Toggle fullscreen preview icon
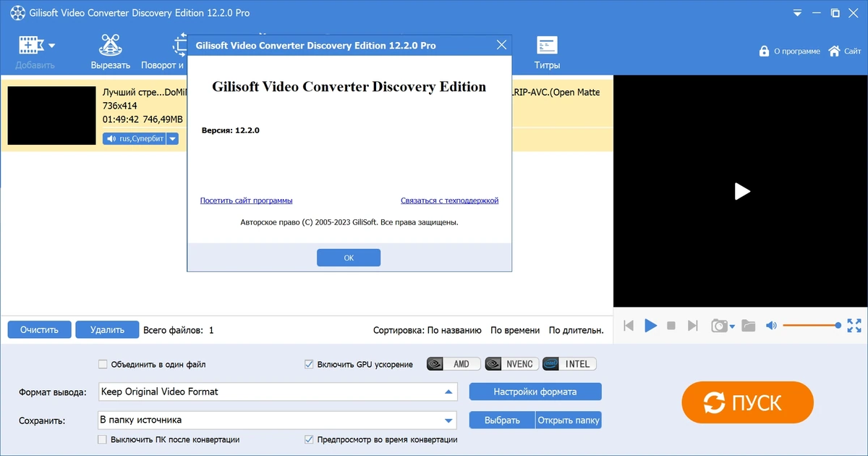The height and width of the screenshot is (456, 868). (854, 326)
